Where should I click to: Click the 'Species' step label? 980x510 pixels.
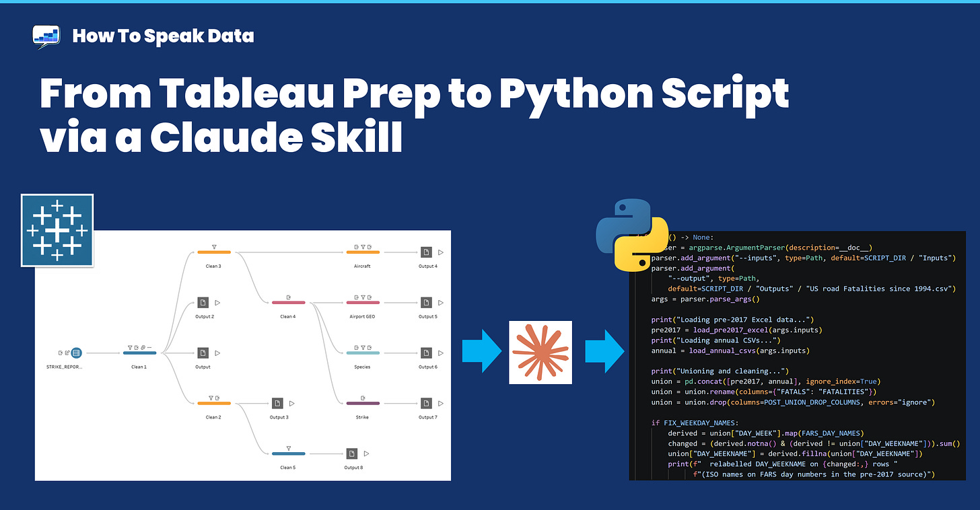point(363,367)
